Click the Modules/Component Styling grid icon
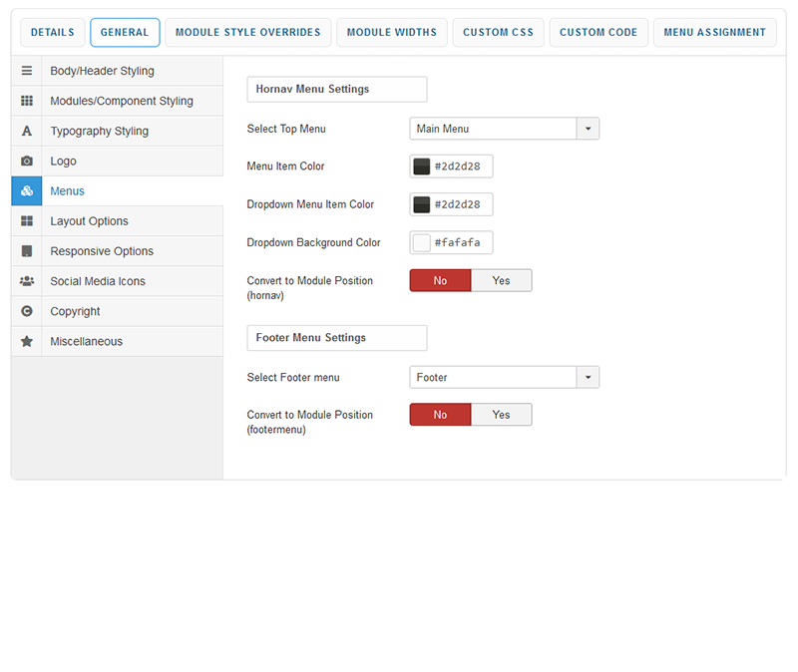 coord(27,102)
